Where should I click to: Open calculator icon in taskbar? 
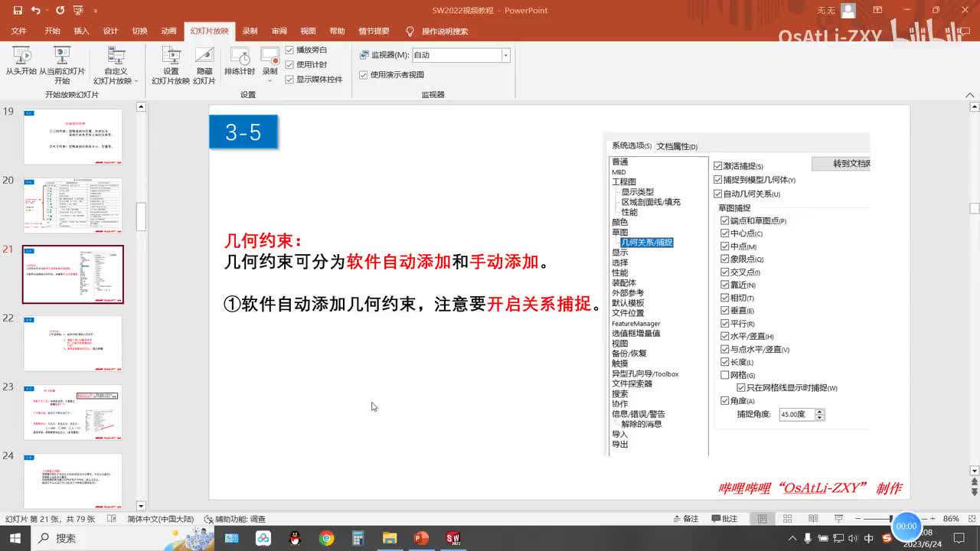[358, 538]
